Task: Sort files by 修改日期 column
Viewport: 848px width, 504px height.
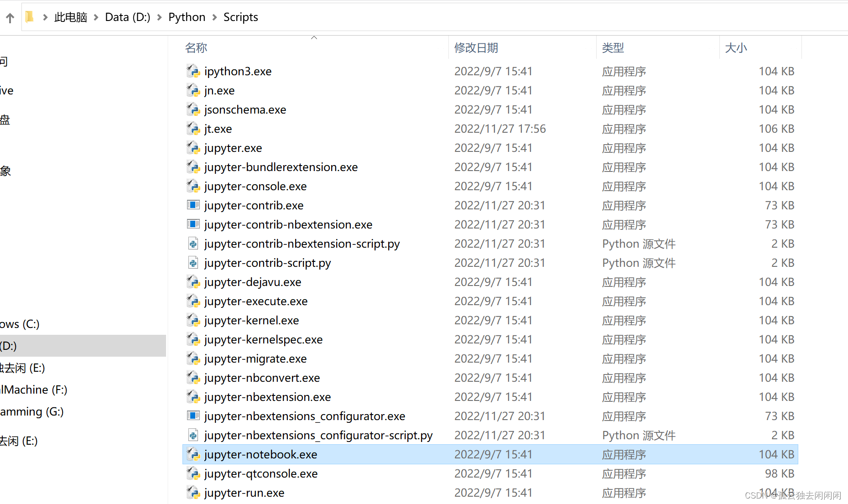Action: (476, 48)
